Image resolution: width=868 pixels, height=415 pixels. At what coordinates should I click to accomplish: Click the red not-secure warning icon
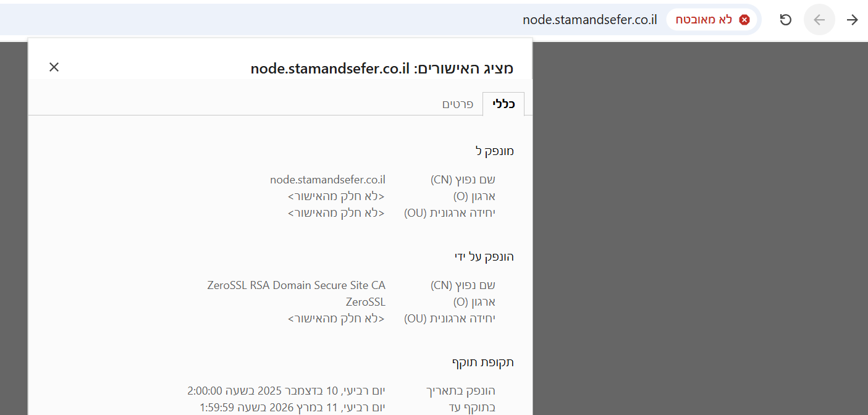(744, 20)
